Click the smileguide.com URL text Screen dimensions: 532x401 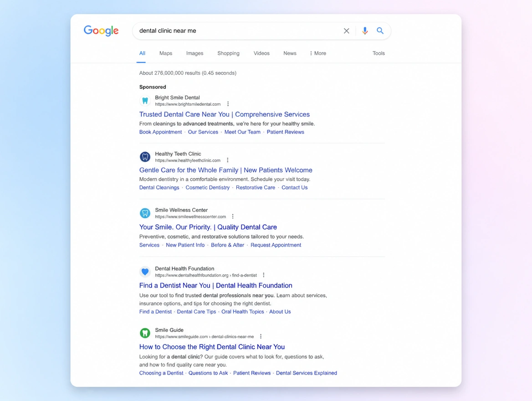click(x=204, y=337)
